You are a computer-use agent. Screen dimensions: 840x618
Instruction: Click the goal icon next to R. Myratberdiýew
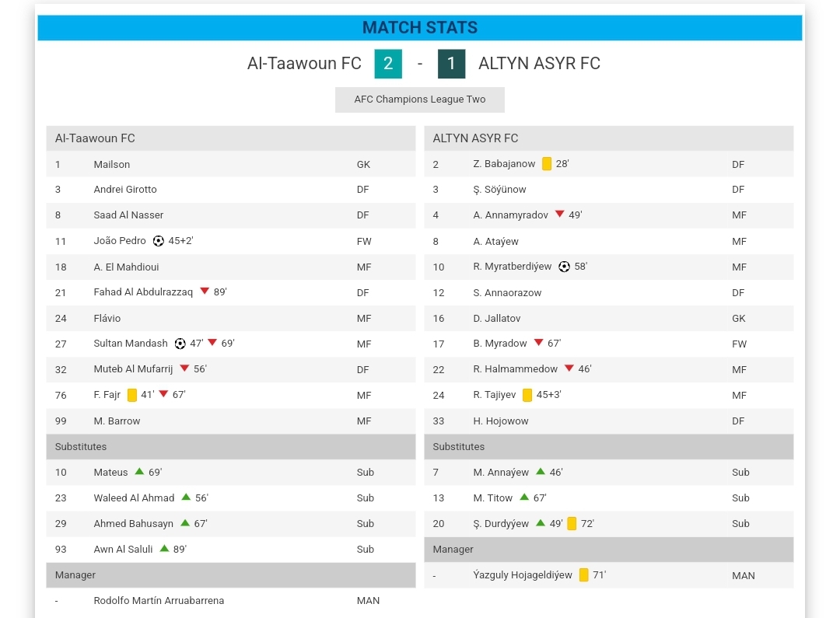(x=564, y=267)
